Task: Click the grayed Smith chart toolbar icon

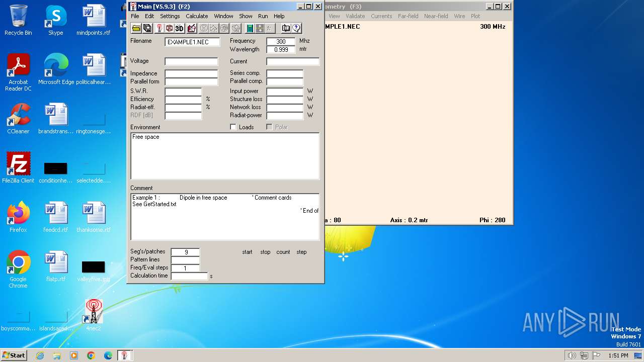Action: click(204, 28)
